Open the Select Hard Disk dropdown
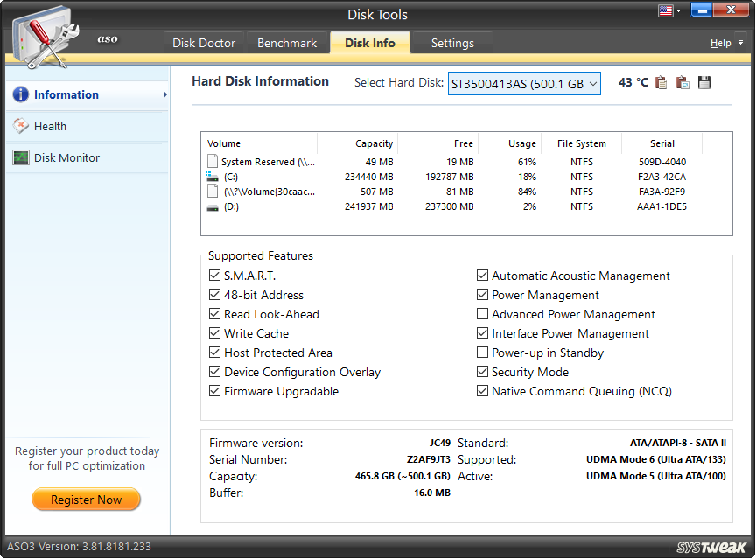This screenshot has height=559, width=756. coord(594,82)
